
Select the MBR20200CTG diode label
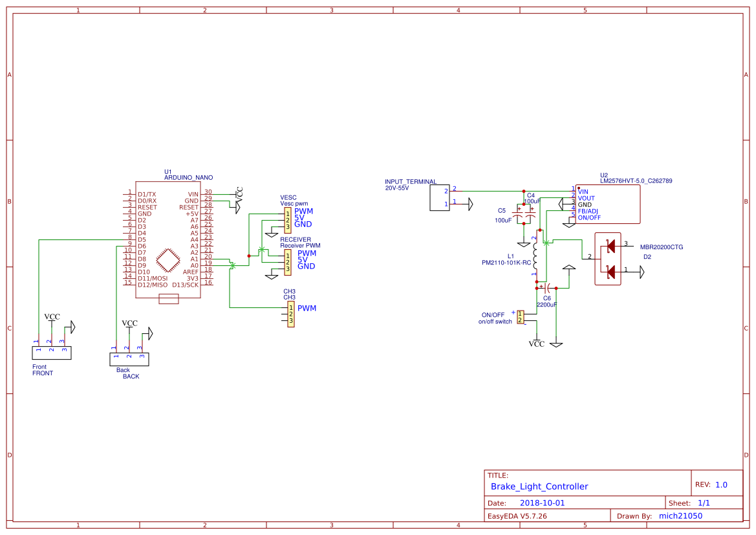coord(662,247)
